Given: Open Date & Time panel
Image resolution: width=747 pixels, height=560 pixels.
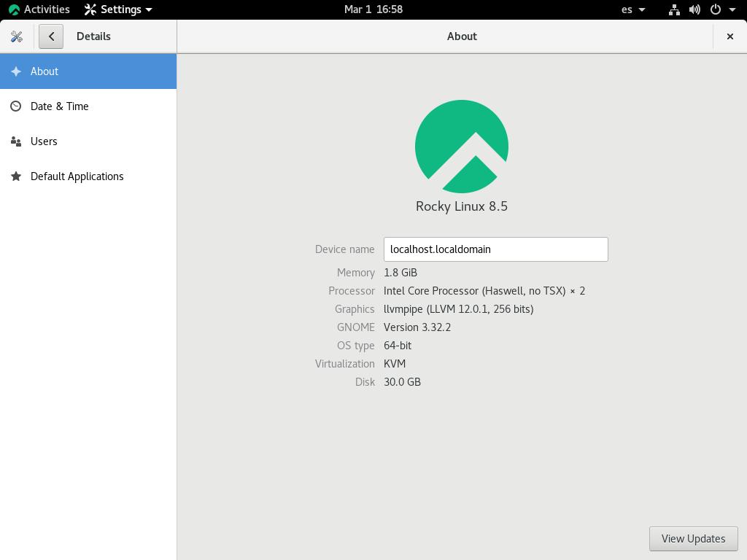Looking at the screenshot, I should [x=88, y=106].
